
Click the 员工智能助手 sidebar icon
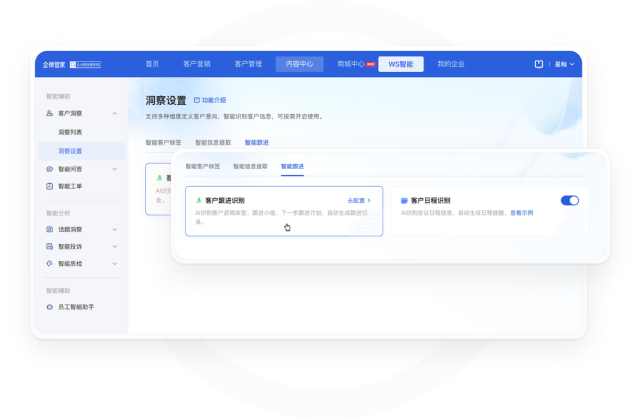[50, 306]
